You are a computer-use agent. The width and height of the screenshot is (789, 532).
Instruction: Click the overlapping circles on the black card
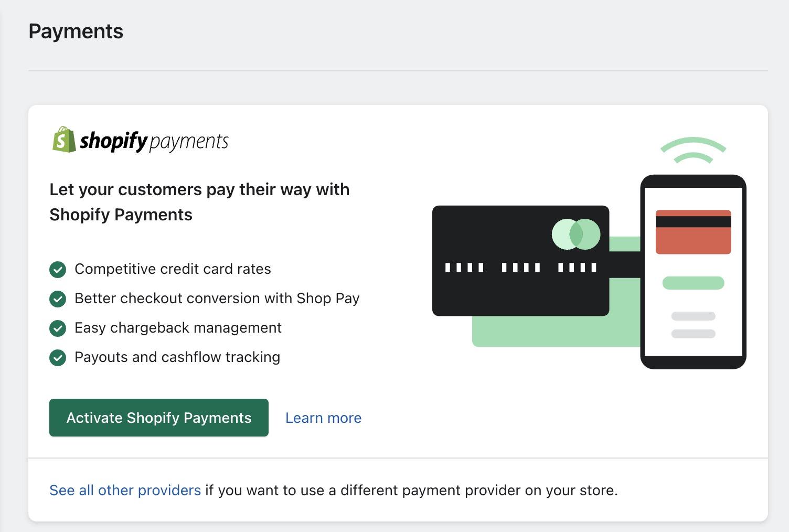coord(576,233)
